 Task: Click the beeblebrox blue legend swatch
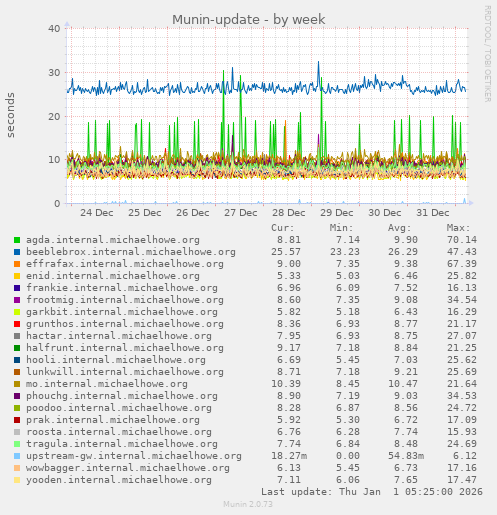(17, 252)
